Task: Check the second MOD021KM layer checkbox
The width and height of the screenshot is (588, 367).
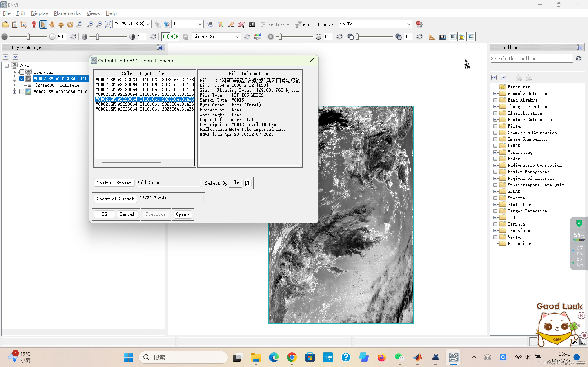Action: pos(22,92)
